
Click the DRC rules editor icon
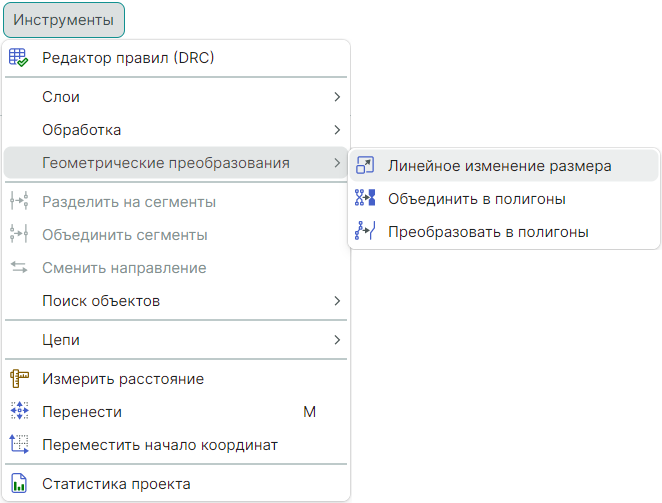click(19, 58)
